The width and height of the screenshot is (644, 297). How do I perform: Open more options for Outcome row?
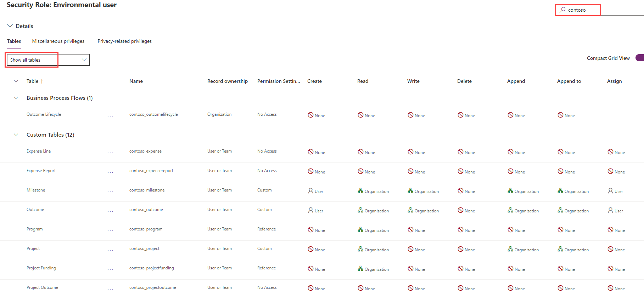[110, 211]
